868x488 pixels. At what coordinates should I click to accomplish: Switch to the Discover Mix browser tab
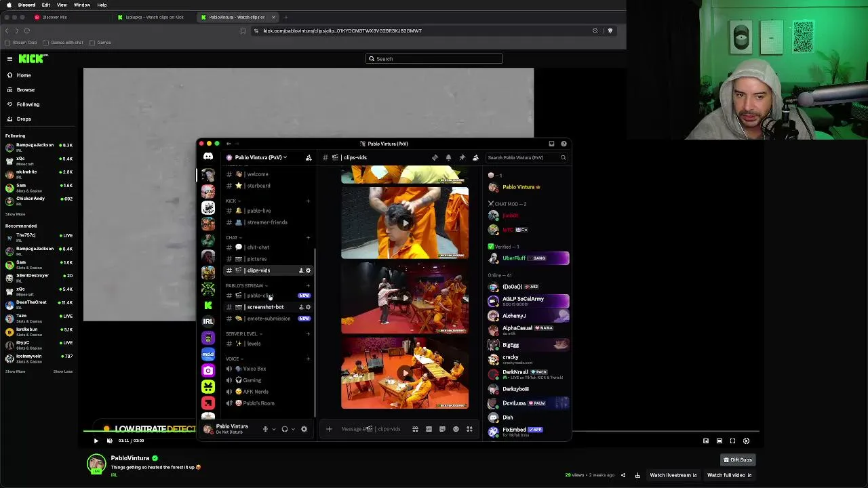tap(54, 17)
